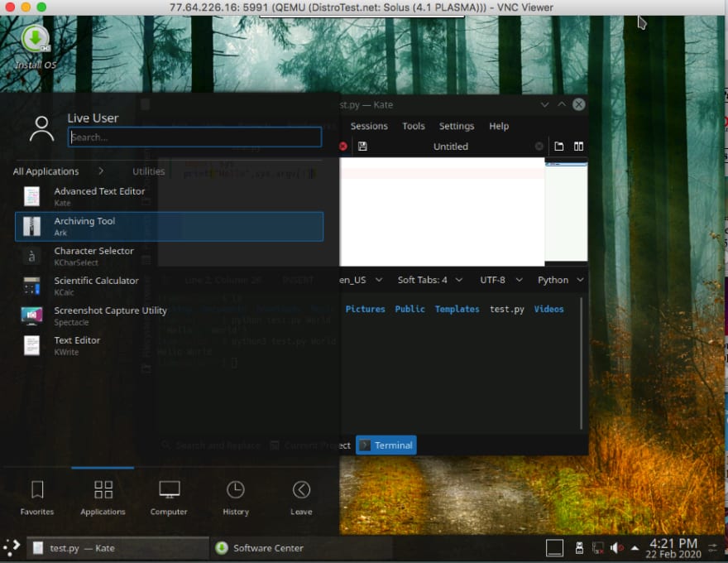Open the en_US dictionary dropdown
728x563 pixels.
[361, 280]
